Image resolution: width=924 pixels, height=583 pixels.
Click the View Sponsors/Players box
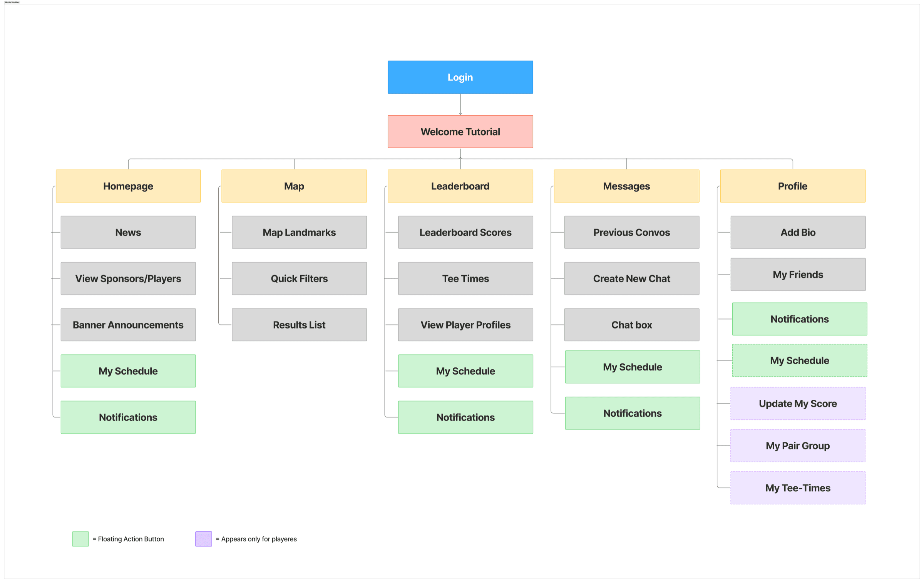tap(128, 278)
